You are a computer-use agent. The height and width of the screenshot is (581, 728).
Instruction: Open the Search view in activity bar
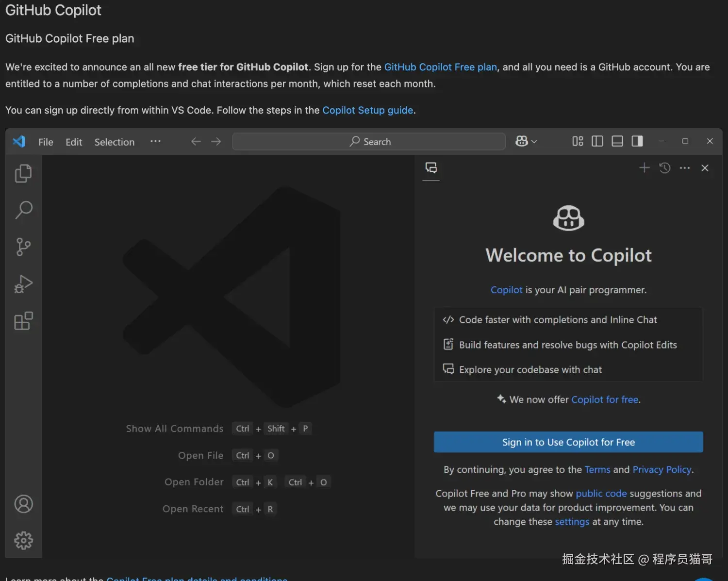[x=23, y=210]
